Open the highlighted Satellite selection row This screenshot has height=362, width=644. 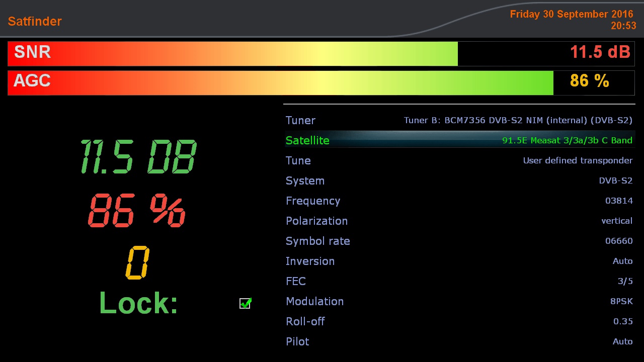point(459,140)
